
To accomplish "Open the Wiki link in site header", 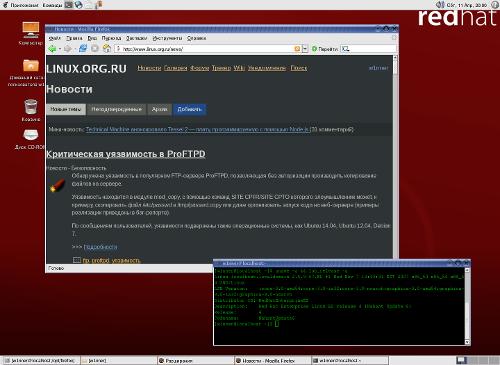I will pos(239,68).
